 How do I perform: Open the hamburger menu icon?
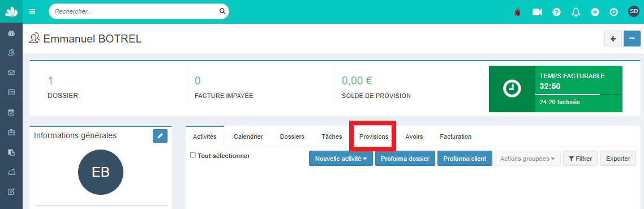[x=32, y=11]
